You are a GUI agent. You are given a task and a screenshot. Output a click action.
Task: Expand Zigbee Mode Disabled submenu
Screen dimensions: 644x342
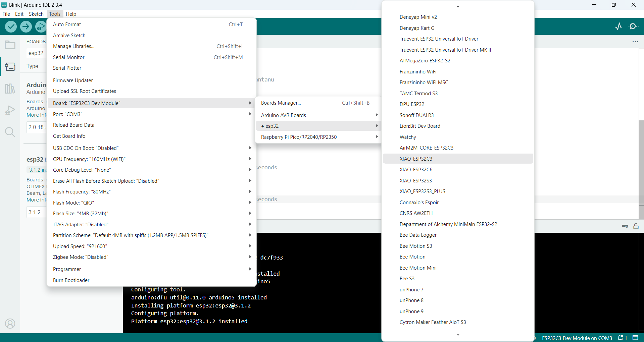[152, 257]
